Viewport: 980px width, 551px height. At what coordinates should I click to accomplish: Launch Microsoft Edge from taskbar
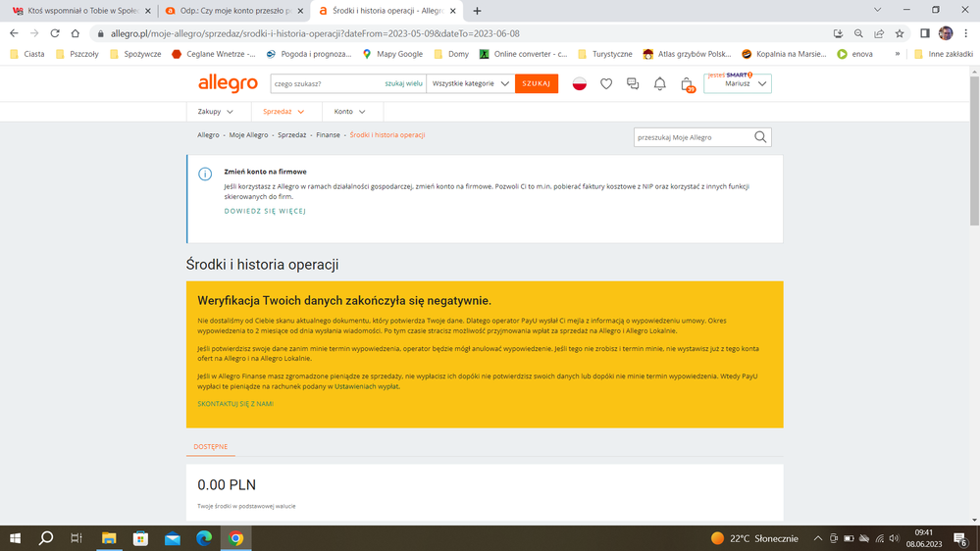[204, 538]
